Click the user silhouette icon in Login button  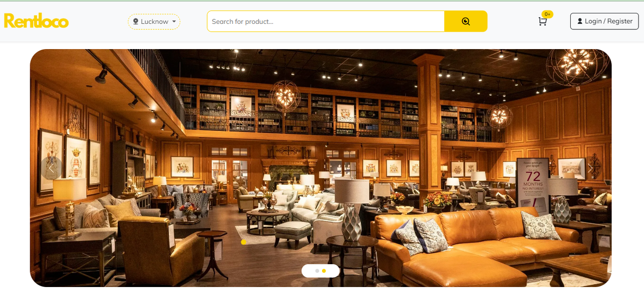pos(580,21)
